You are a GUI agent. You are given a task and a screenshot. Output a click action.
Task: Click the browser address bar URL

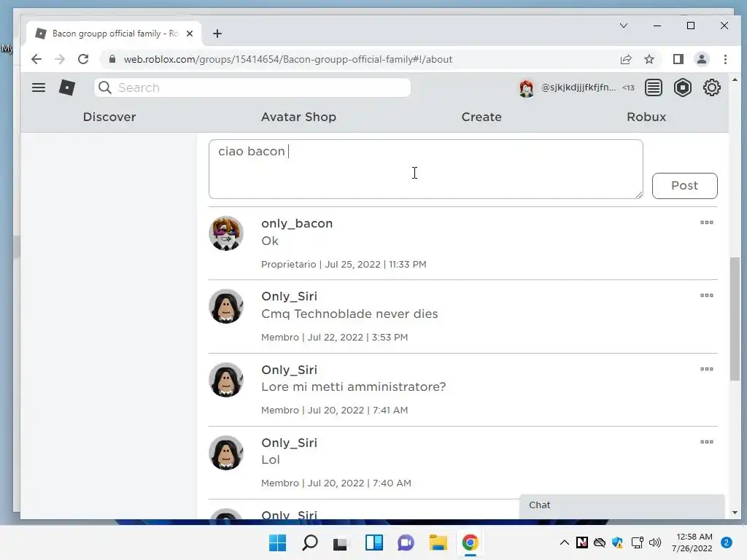[x=287, y=59]
